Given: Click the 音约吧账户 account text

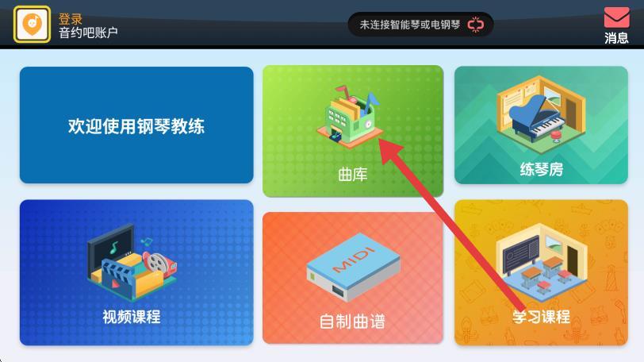Looking at the screenshot, I should tap(88, 33).
